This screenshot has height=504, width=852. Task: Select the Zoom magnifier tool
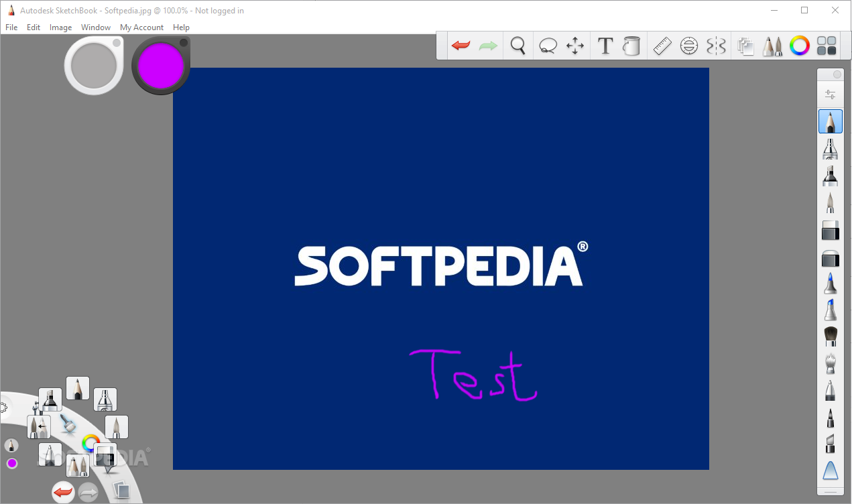518,46
